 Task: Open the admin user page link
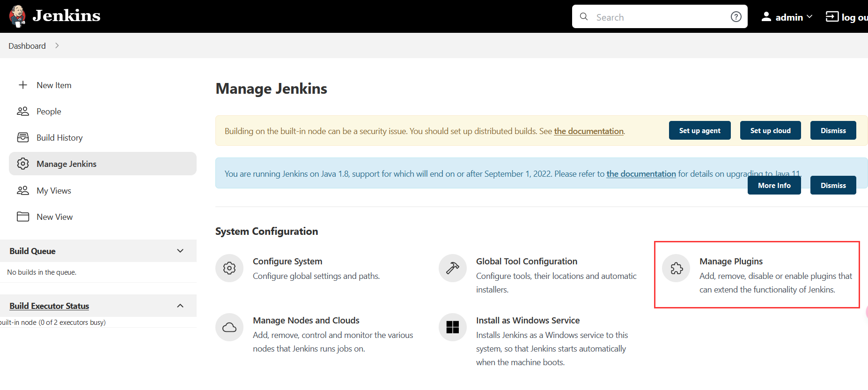pyautogui.click(x=789, y=17)
